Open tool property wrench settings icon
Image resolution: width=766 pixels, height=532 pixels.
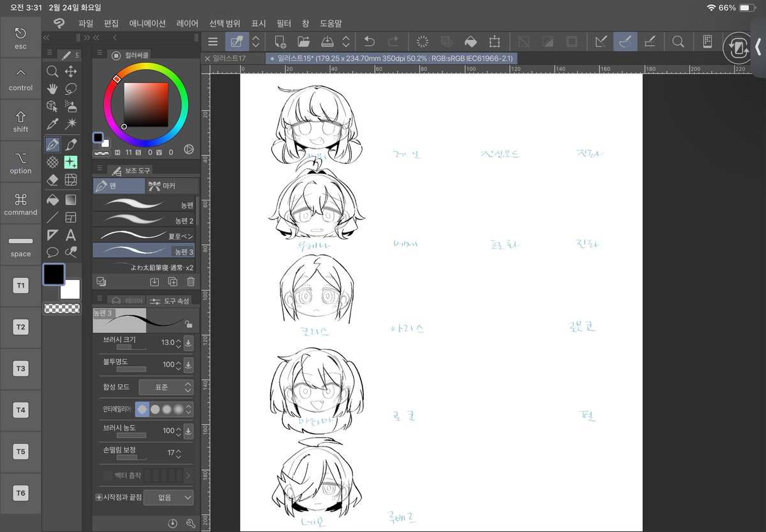coord(190,523)
